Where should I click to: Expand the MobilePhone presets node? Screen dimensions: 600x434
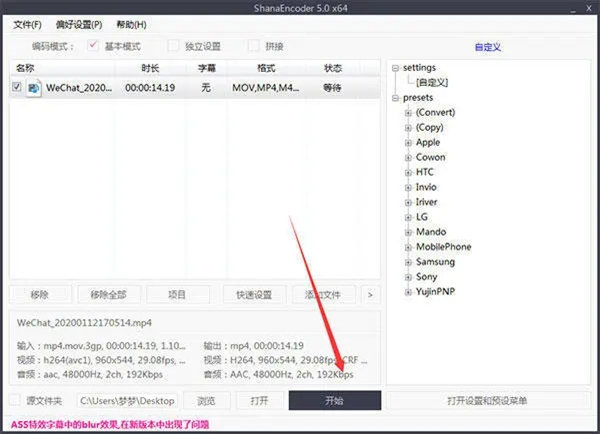408,247
